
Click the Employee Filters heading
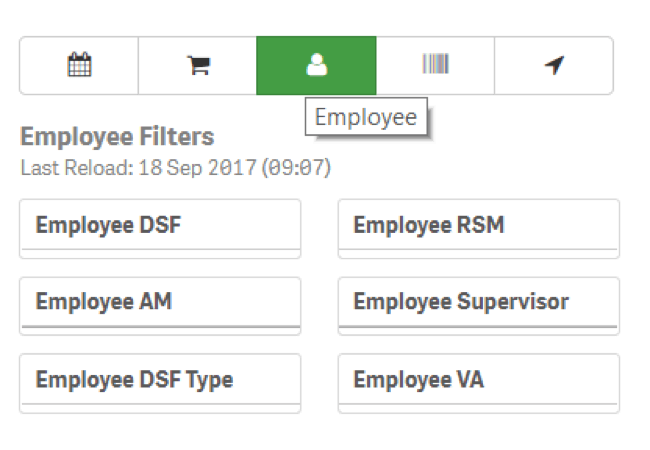[117, 137]
